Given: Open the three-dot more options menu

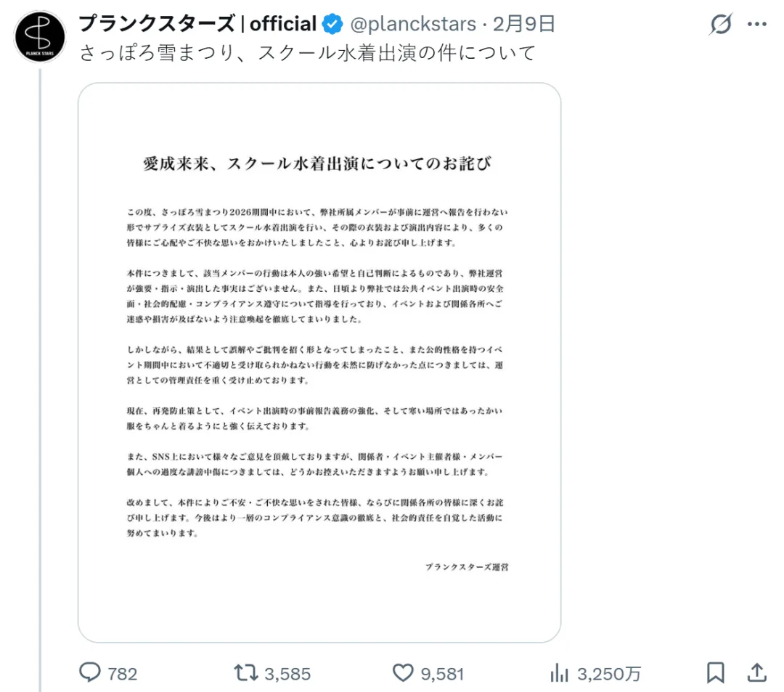Looking at the screenshot, I should (757, 23).
